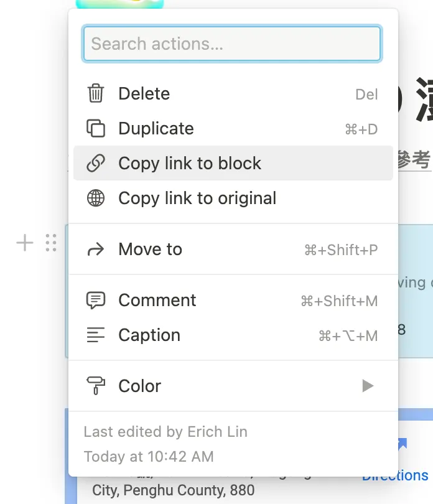Select the Duplicate menu entry
433x504 pixels.
coord(156,129)
